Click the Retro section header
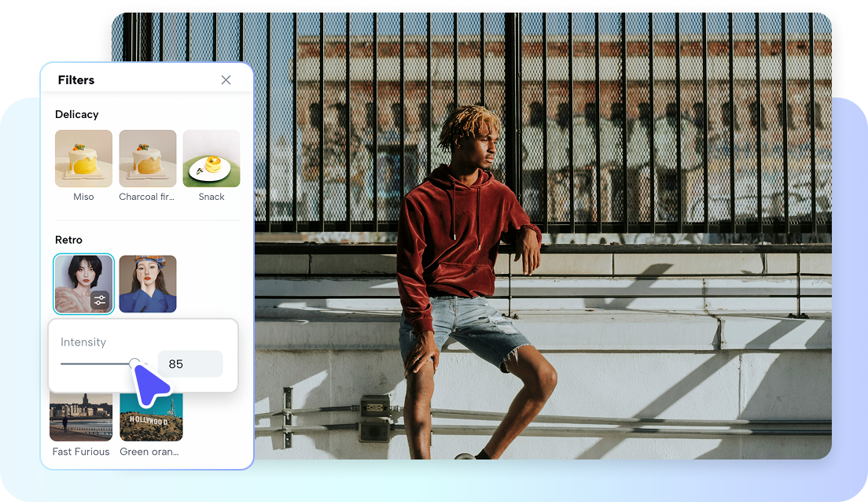 click(x=67, y=239)
